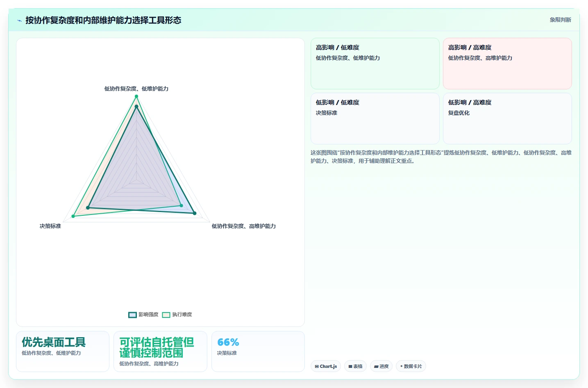Click the 象限判断 label in header
The width and height of the screenshot is (588, 388).
[560, 20]
